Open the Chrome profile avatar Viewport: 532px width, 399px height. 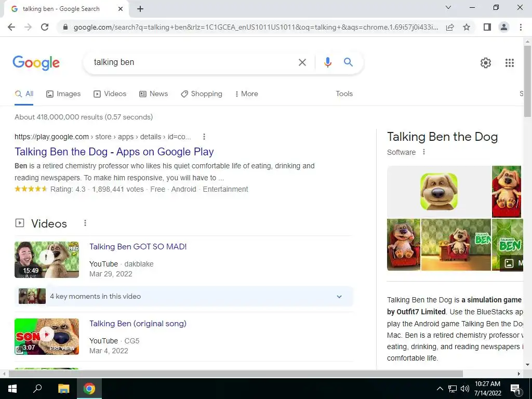point(504,27)
